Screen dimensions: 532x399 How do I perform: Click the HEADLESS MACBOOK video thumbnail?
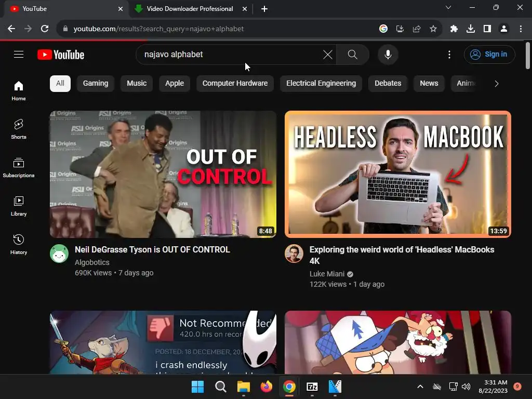pyautogui.click(x=397, y=174)
